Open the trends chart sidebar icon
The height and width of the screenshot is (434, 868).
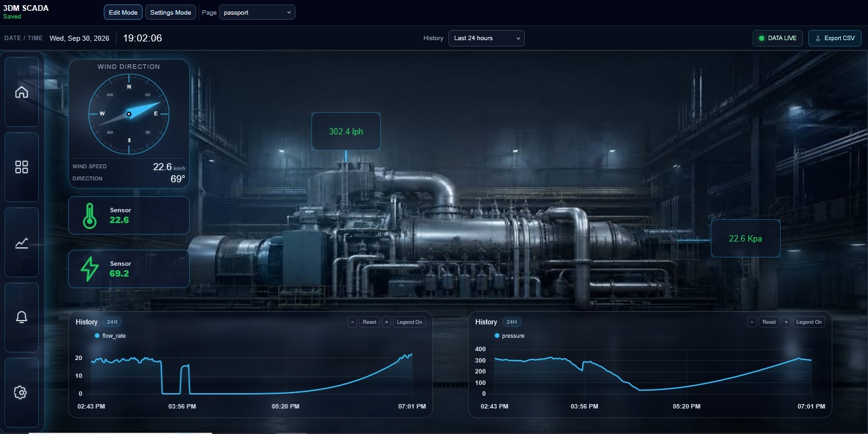(x=22, y=242)
